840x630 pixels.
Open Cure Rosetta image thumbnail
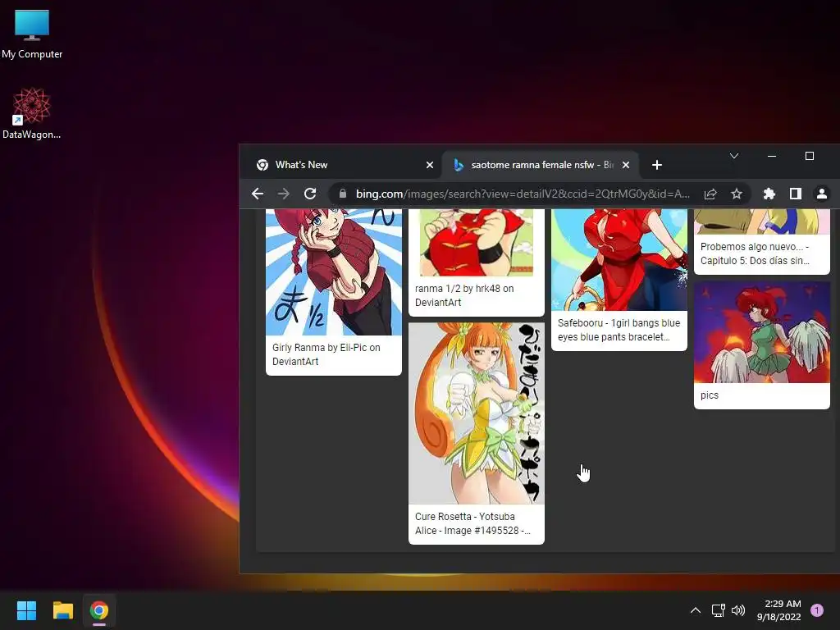477,413
